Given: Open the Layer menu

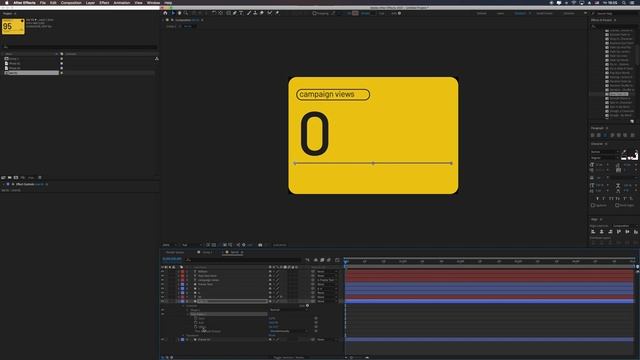Looking at the screenshot, I should tap(90, 2).
